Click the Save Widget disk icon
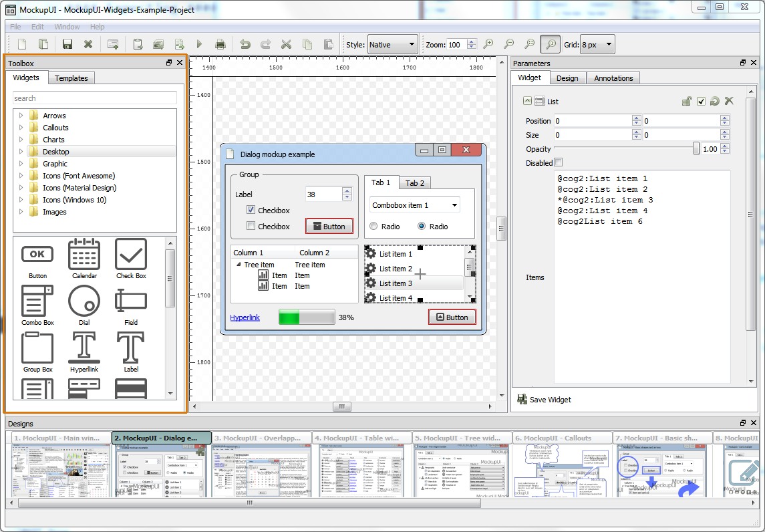Image resolution: width=765 pixels, height=532 pixels. [x=522, y=399]
